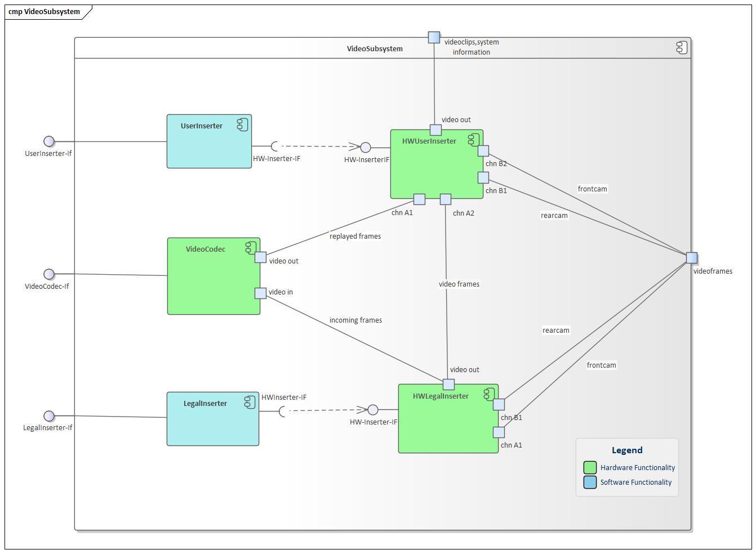
Task: Click the chn B1 port on HWUserInserter
Action: click(x=483, y=178)
